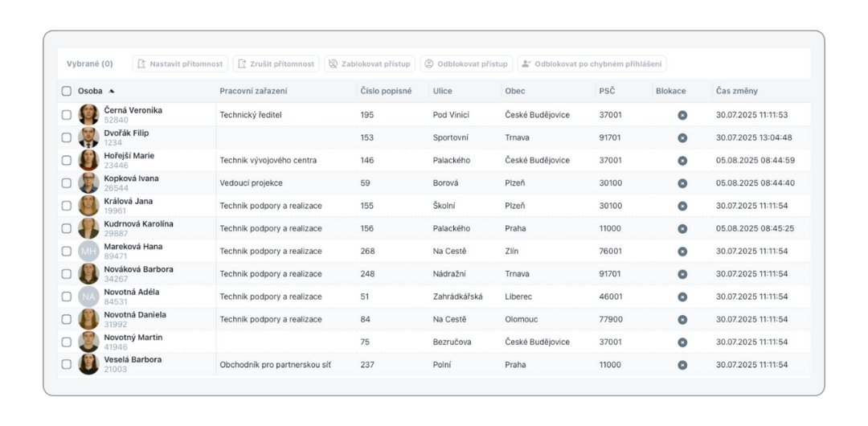Open the Nováková Barbora person name
The image size is (868, 426).
pyautogui.click(x=138, y=269)
